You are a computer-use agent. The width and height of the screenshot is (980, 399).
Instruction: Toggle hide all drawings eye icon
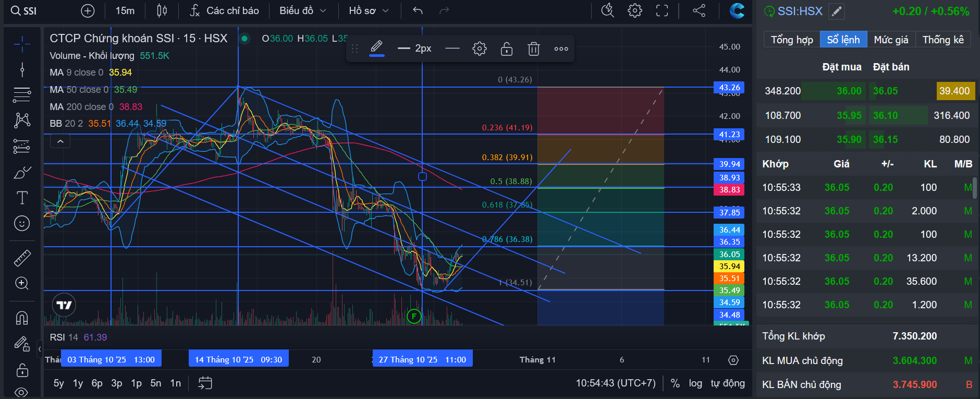coord(22,392)
